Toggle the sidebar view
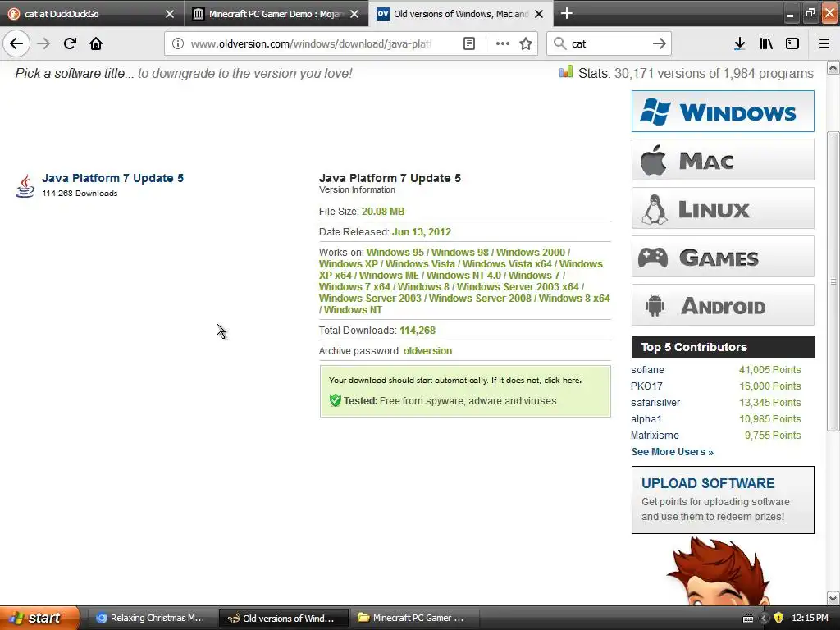Image resolution: width=840 pixels, height=630 pixels. pyautogui.click(x=792, y=43)
